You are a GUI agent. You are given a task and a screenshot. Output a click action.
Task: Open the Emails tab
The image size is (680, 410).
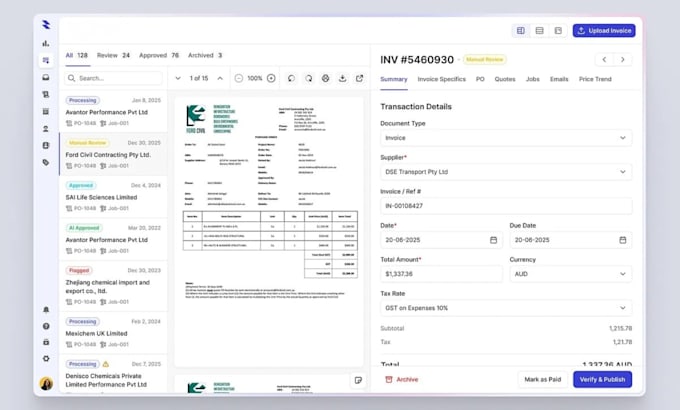pos(559,79)
